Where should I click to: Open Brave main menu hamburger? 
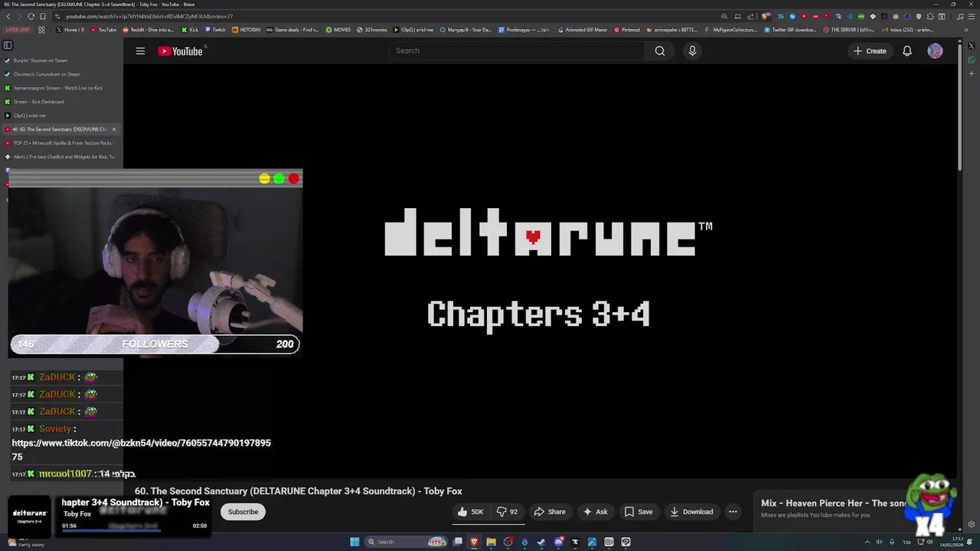tap(971, 16)
